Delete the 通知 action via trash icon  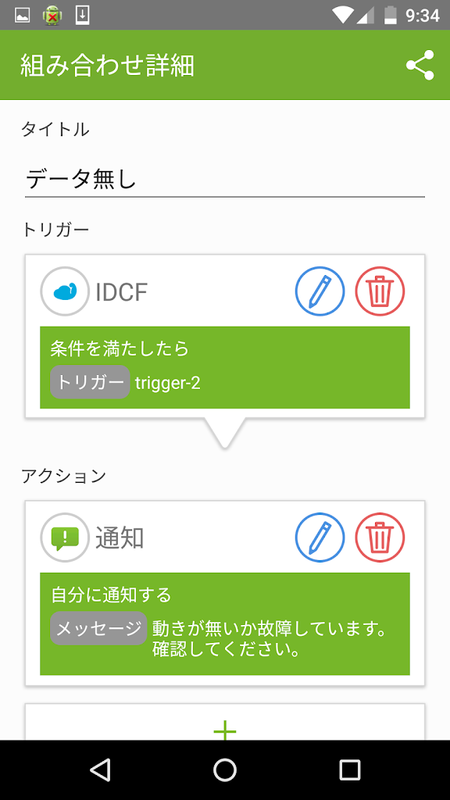click(x=380, y=538)
